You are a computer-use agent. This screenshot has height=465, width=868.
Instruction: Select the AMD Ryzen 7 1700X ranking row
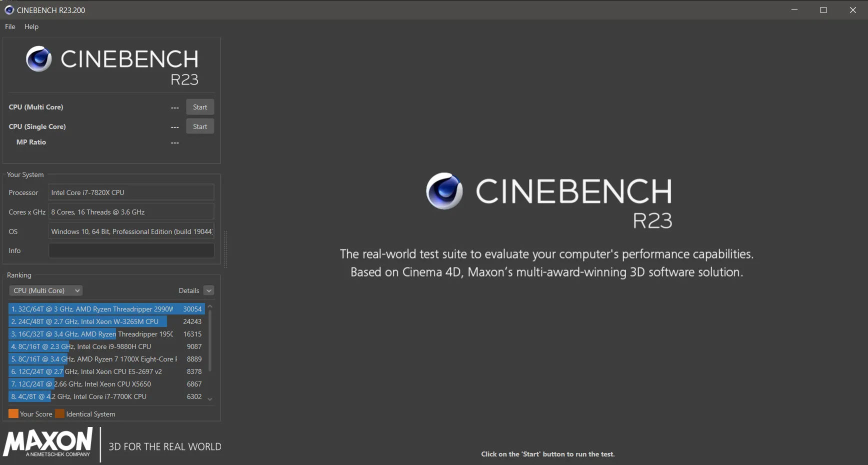click(106, 359)
